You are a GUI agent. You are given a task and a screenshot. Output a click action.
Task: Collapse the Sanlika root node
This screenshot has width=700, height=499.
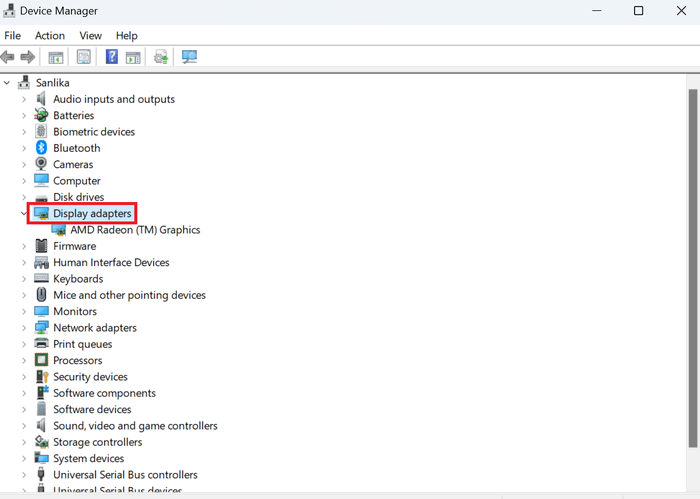click(x=7, y=83)
